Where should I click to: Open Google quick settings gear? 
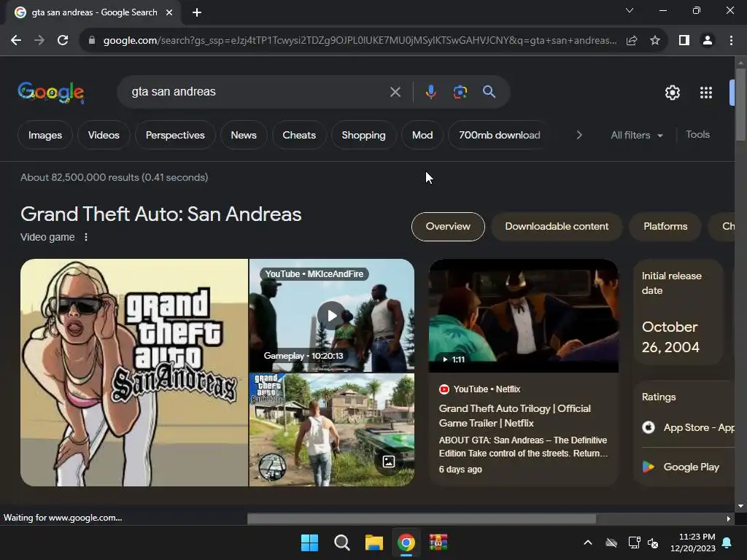click(x=672, y=93)
